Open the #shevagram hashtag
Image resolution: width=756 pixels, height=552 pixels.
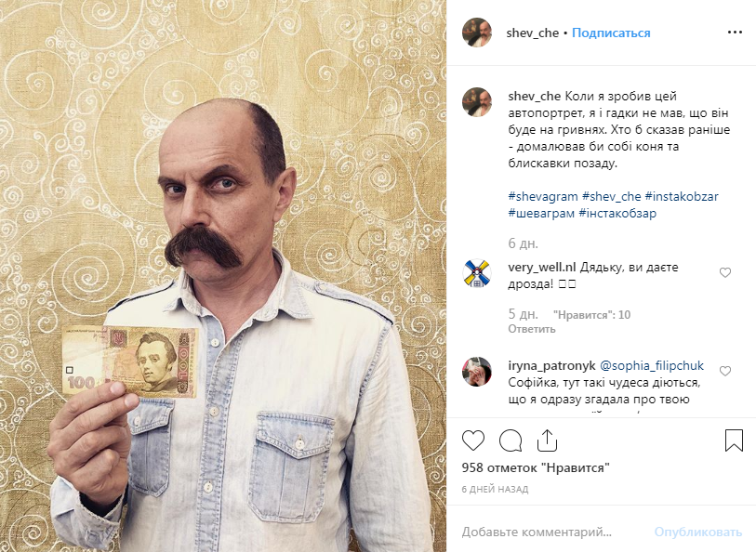(x=543, y=196)
